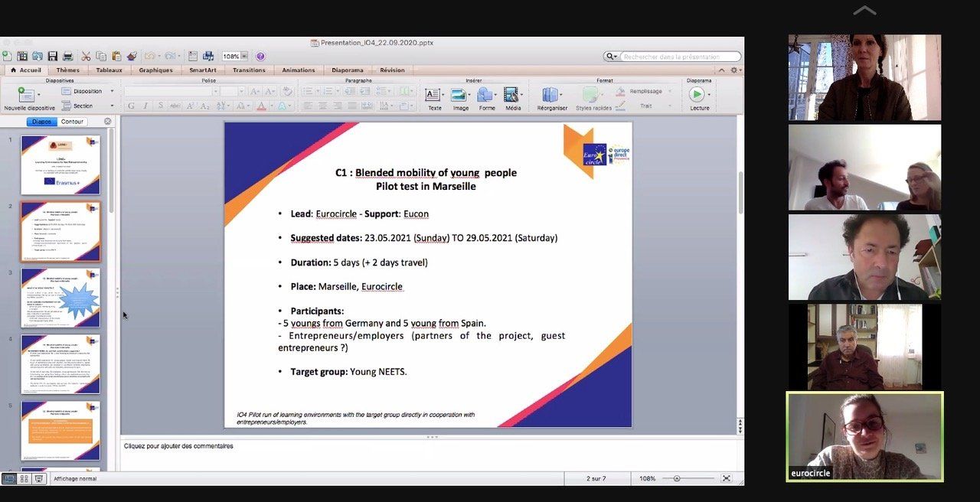Switch to presenter slideshow view icon
This screenshot has height=502, width=980.
[38, 478]
